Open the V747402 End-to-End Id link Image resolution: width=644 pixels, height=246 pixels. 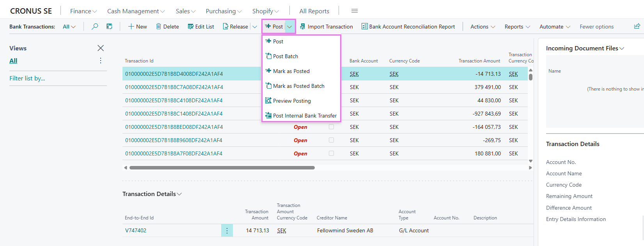click(x=136, y=230)
